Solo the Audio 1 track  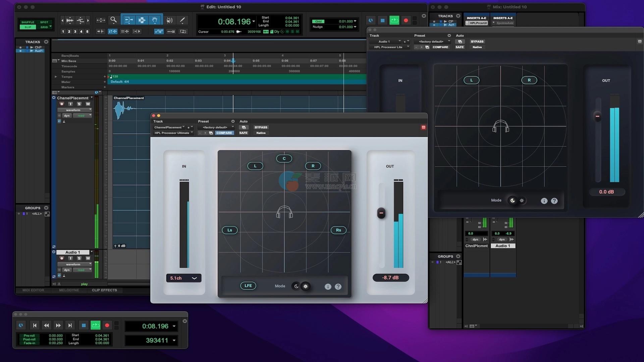pyautogui.click(x=79, y=258)
